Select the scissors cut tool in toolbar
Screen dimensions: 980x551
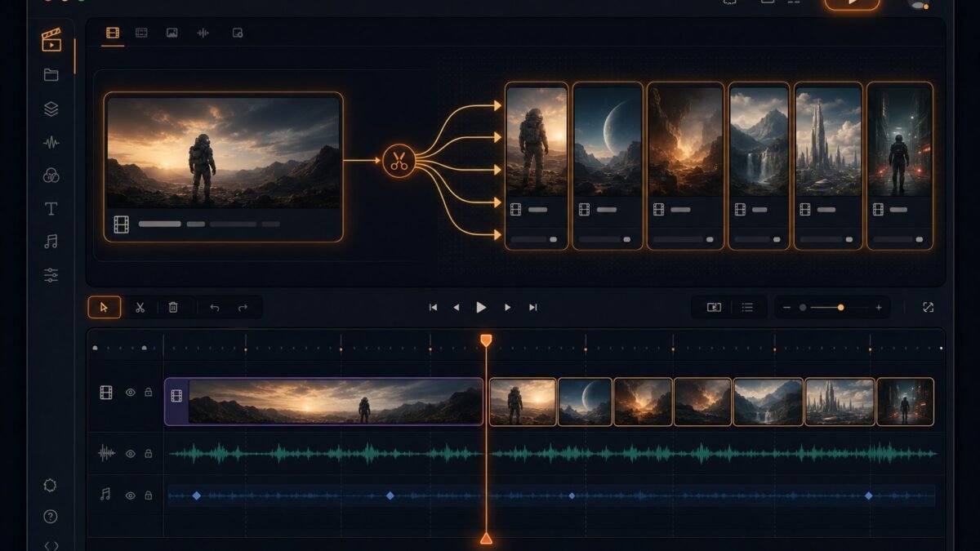click(140, 307)
